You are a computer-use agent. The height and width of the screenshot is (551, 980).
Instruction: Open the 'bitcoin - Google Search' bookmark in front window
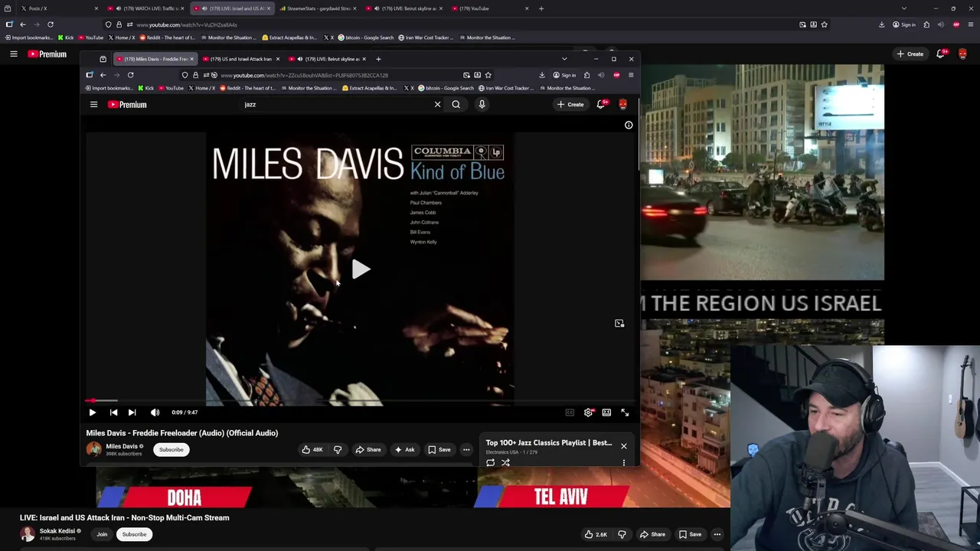click(446, 88)
